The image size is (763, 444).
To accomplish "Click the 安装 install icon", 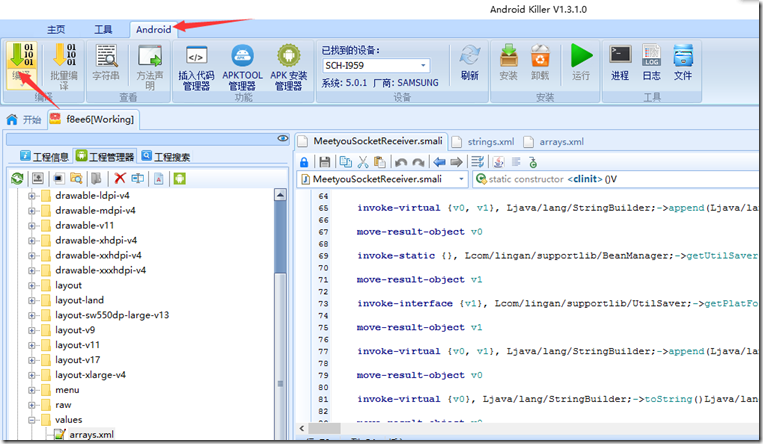I will click(x=509, y=62).
